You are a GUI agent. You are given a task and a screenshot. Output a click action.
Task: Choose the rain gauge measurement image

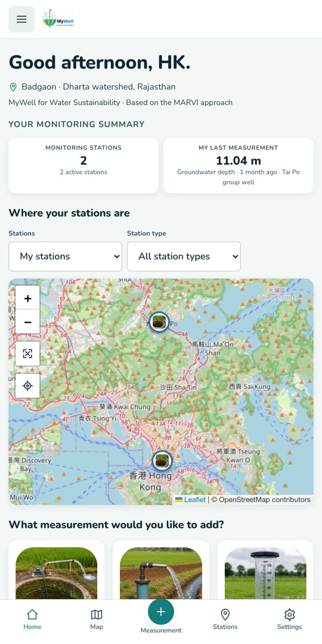(x=265, y=573)
